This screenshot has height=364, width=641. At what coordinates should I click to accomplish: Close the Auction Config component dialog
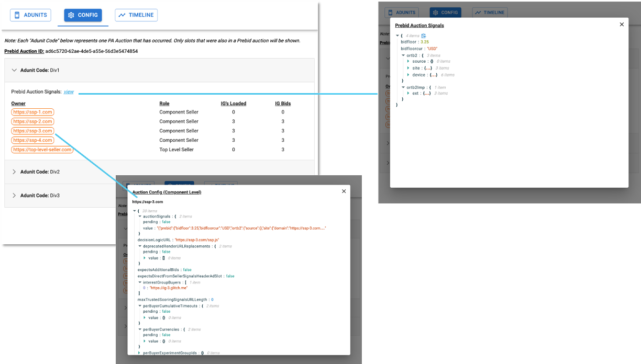(344, 191)
